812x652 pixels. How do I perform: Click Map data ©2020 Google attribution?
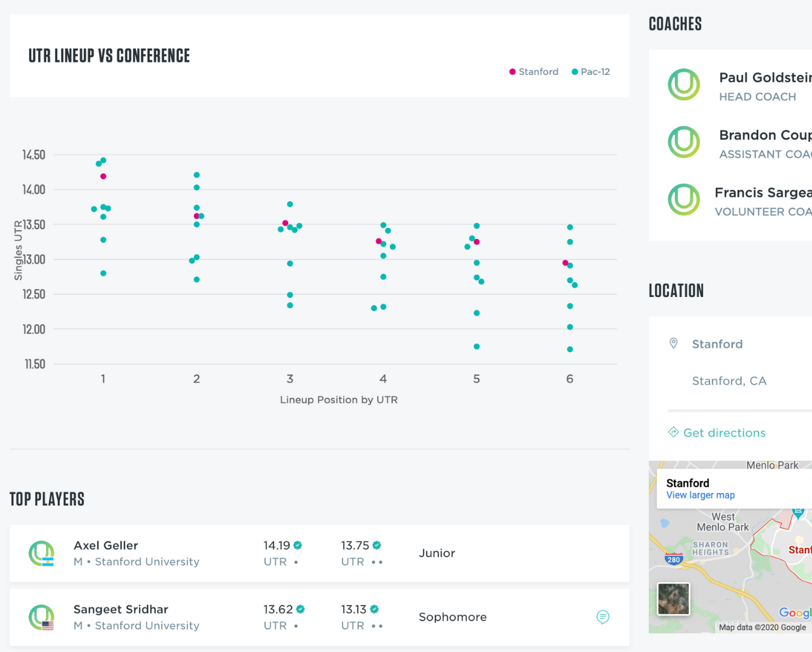762,627
